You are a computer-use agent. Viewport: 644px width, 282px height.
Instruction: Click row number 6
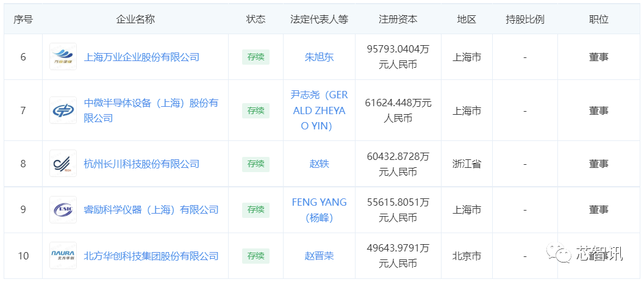coord(23,57)
